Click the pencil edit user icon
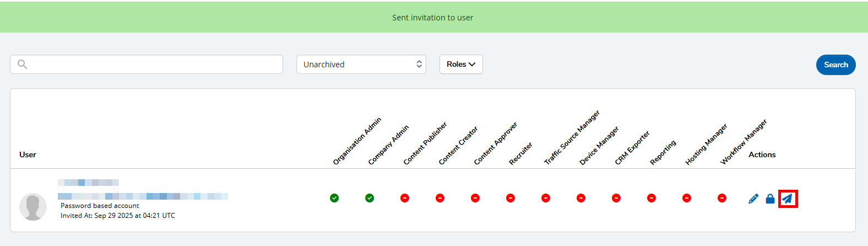Viewport: 868px width, 246px height. click(x=753, y=199)
